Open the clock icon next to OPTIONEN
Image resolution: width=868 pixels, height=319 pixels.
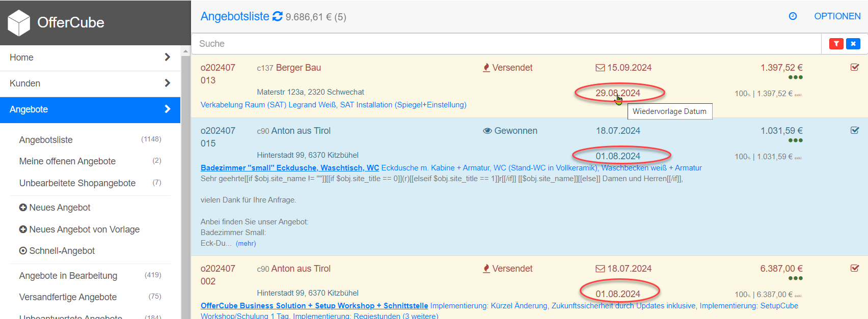click(793, 16)
